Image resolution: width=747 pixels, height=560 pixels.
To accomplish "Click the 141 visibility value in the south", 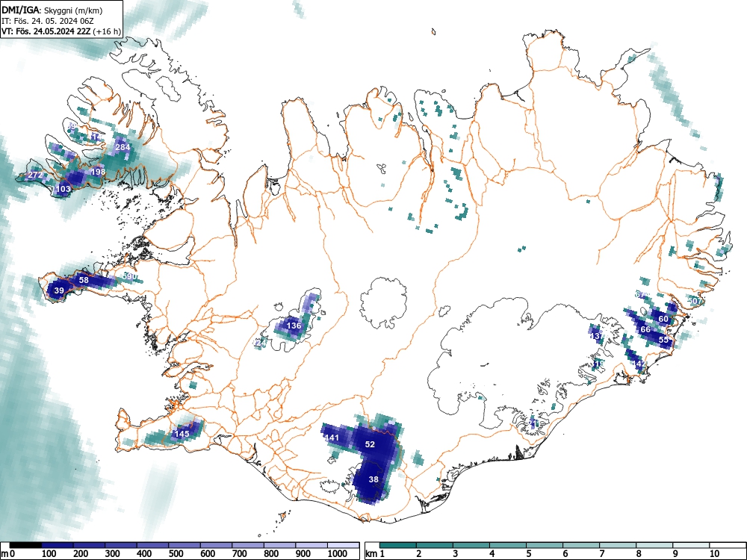I will click(x=332, y=438).
